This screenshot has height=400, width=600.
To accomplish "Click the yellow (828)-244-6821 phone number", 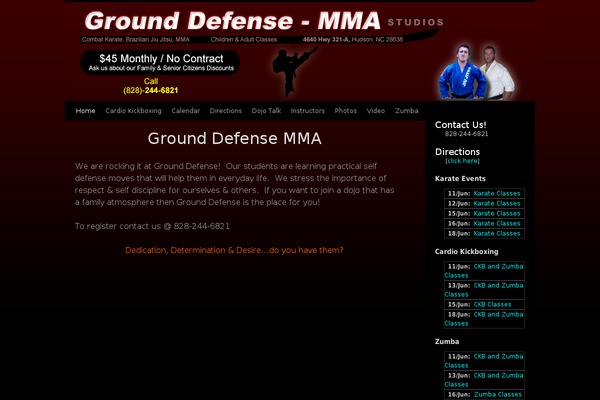I will coord(151,90).
